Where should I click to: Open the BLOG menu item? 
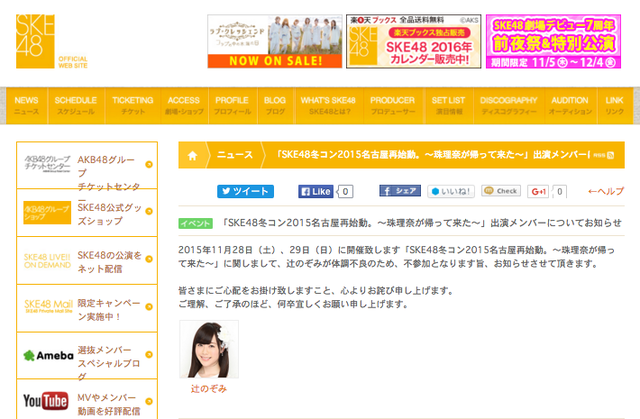point(275,105)
